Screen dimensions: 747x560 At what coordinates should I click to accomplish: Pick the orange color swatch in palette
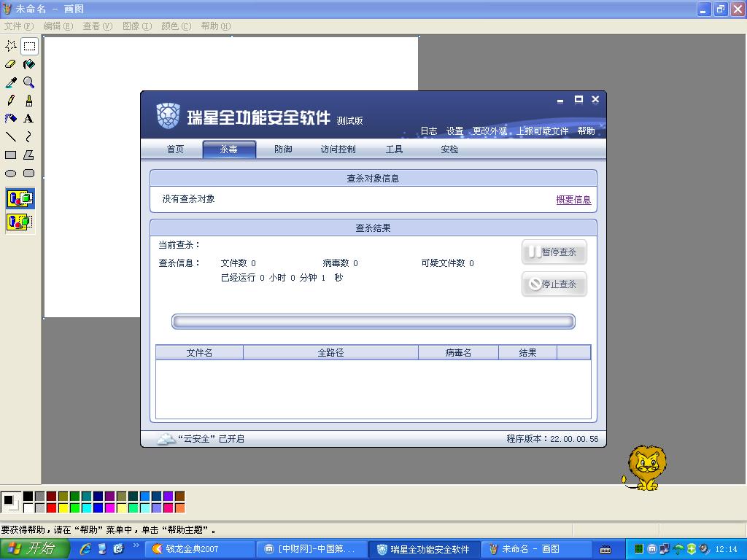[x=179, y=508]
